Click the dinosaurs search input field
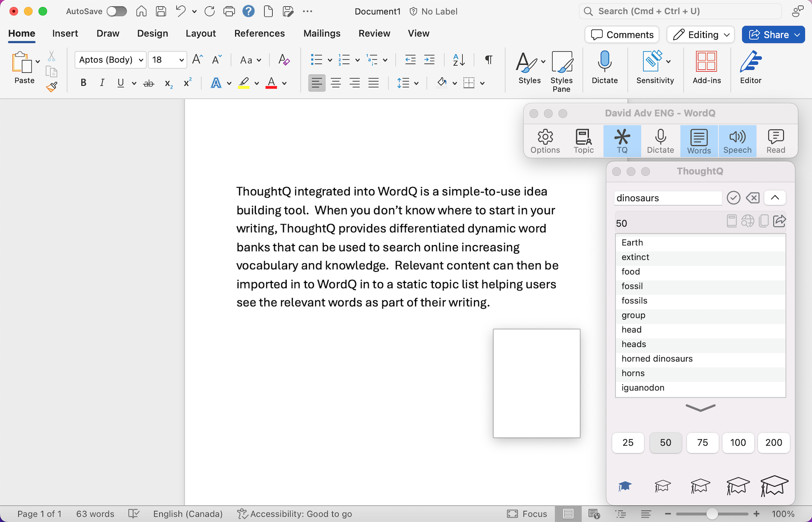This screenshot has width=812, height=522. (x=668, y=198)
